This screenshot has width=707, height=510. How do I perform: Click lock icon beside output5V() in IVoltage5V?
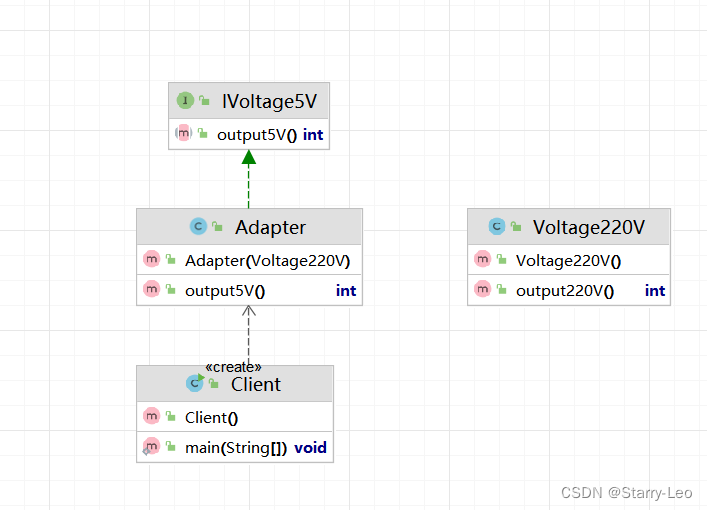(x=203, y=133)
